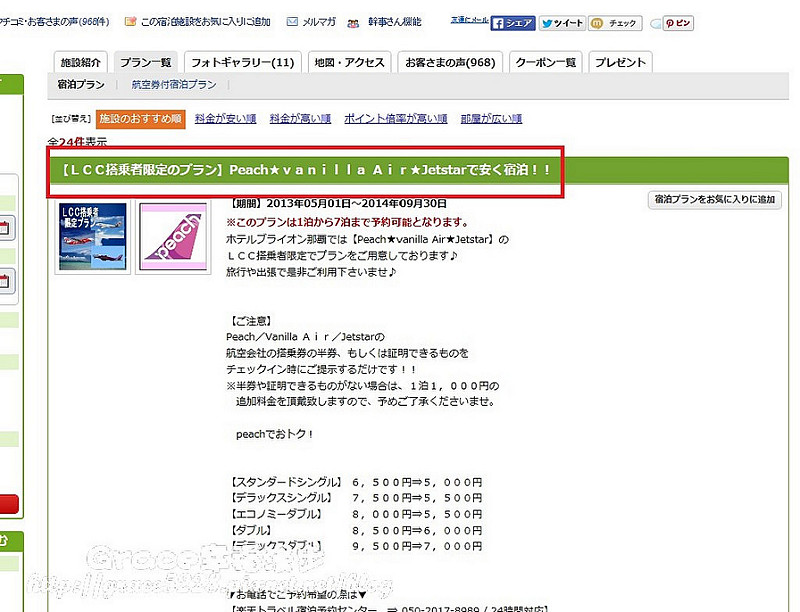Open the Peach tail fin thumbnail
The width and height of the screenshot is (800, 612).
coord(173,237)
